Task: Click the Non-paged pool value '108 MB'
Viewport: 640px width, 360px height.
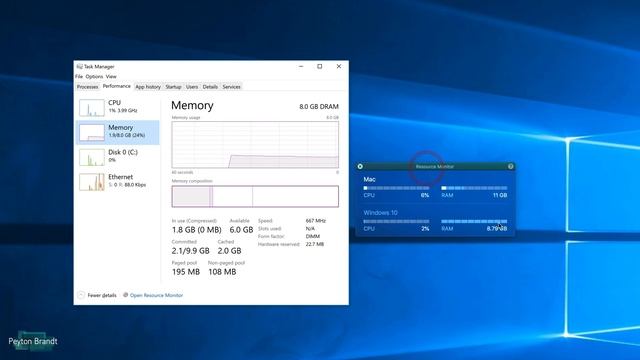Action: point(222,272)
